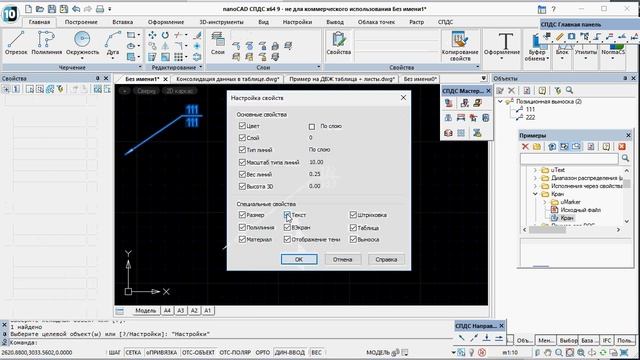Toggle the Тип линий checkbox
This screenshot has width=640, height=360.
242,150
